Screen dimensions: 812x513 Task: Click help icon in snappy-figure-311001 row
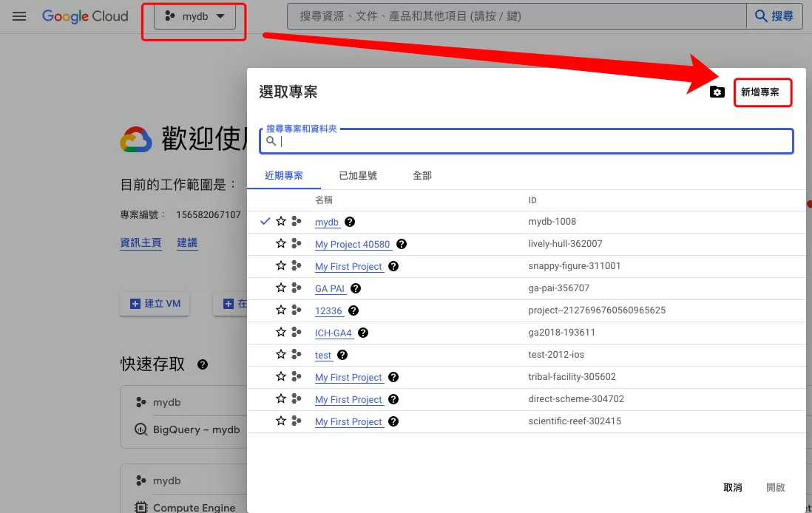coord(393,267)
